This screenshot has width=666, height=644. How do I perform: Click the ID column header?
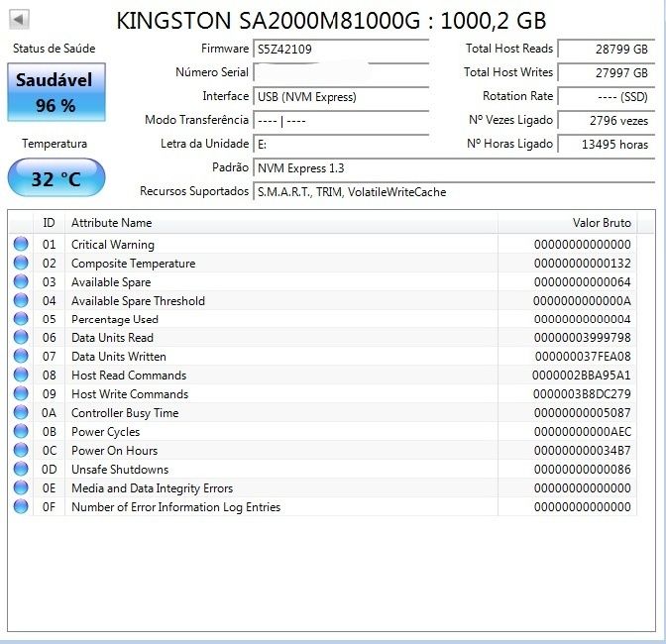[x=49, y=223]
